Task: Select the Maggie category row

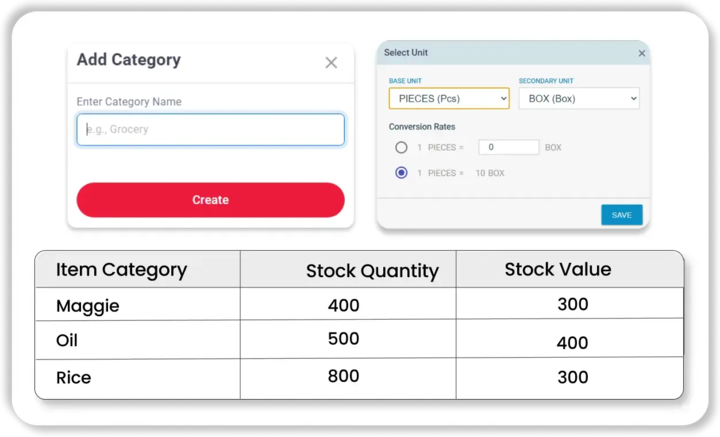Action: point(87,306)
